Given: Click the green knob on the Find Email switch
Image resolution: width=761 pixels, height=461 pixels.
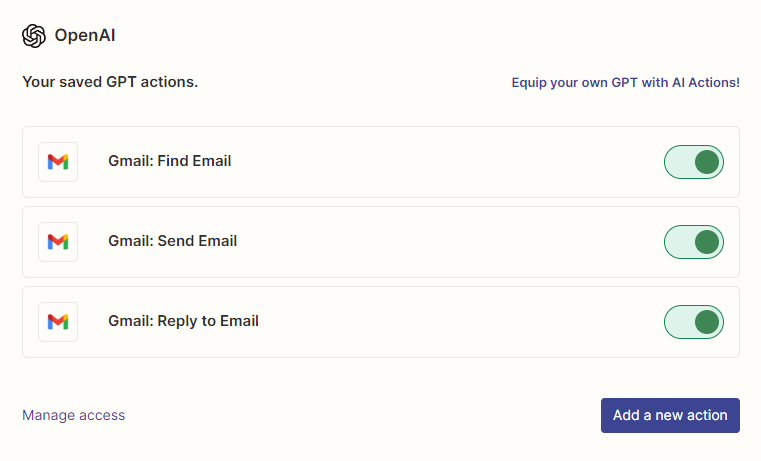Looking at the screenshot, I should click(x=707, y=162).
